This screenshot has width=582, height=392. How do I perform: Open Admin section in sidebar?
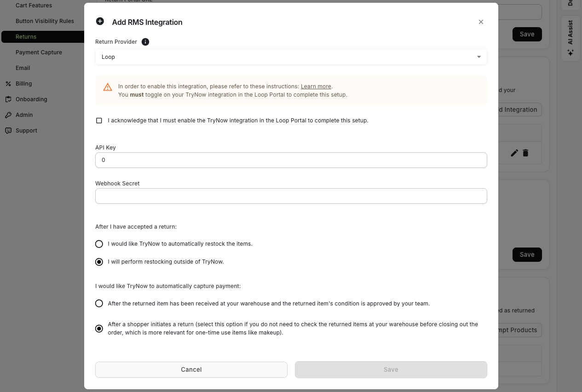click(x=24, y=115)
